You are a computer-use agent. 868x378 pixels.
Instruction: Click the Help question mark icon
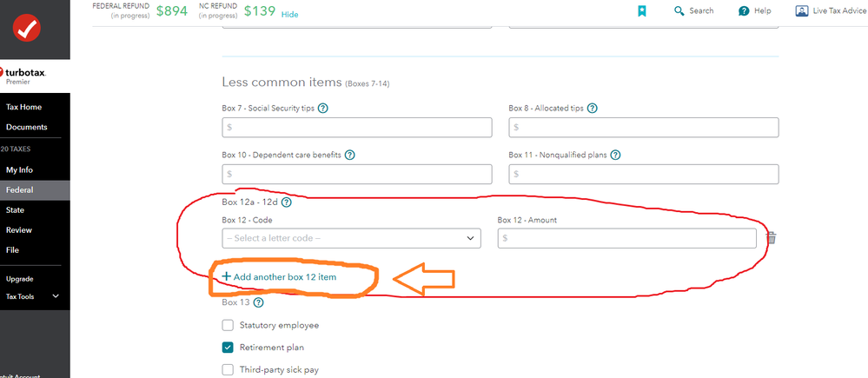pyautogui.click(x=744, y=11)
